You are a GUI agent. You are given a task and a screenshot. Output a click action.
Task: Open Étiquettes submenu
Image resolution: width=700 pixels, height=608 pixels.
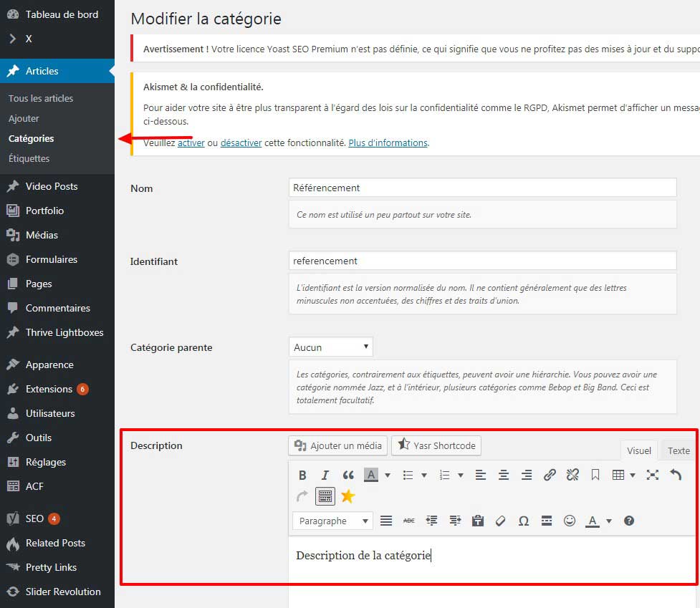coord(29,158)
